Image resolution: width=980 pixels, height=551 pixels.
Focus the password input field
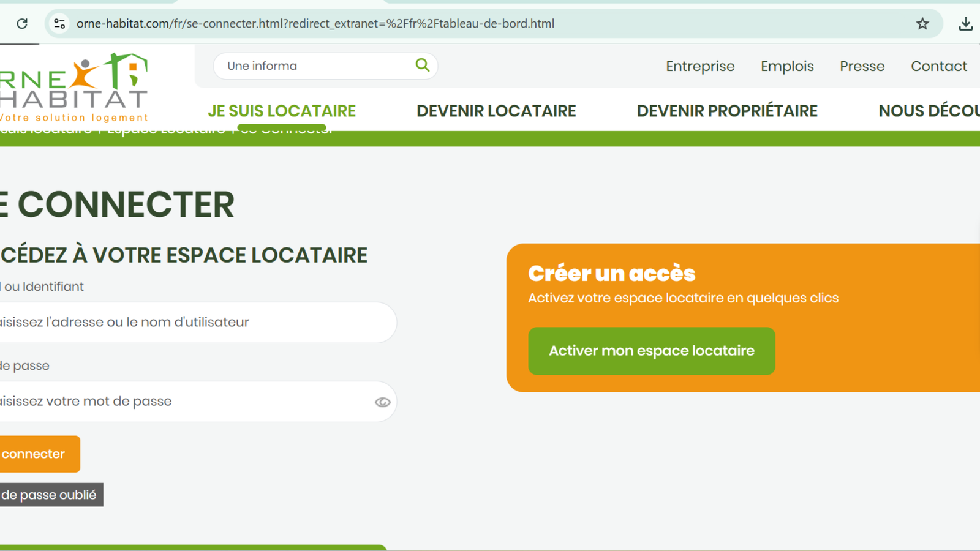tap(198, 402)
